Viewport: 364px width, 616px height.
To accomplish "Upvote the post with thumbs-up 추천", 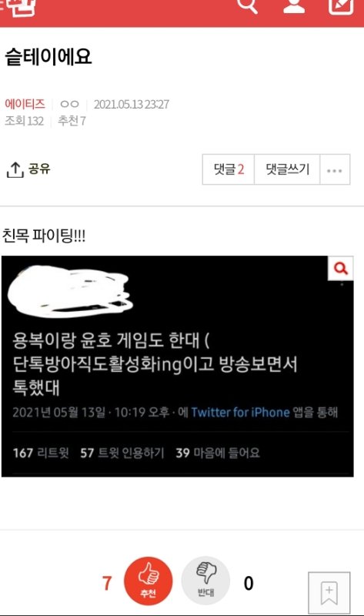I will [148, 581].
